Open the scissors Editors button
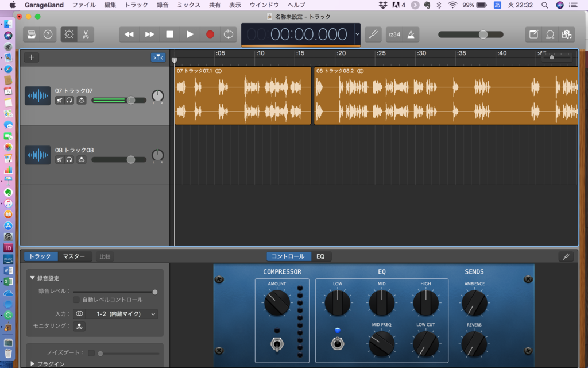This screenshot has height=368, width=588. pos(86,34)
